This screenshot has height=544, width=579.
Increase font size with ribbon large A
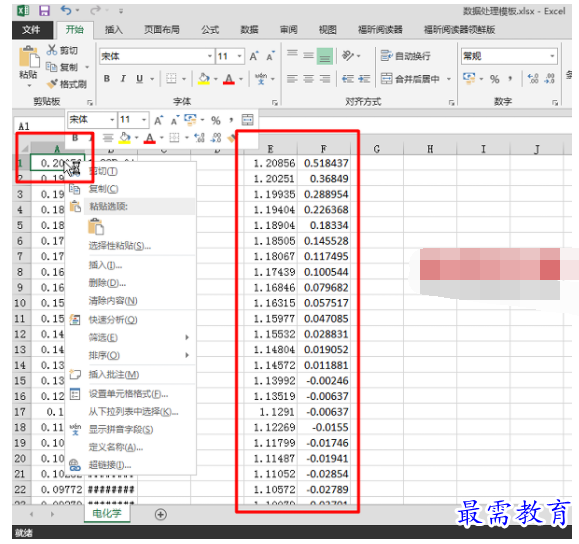[254, 57]
